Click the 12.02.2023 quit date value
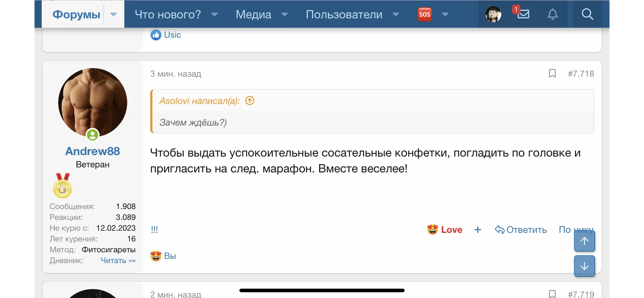 point(116,228)
